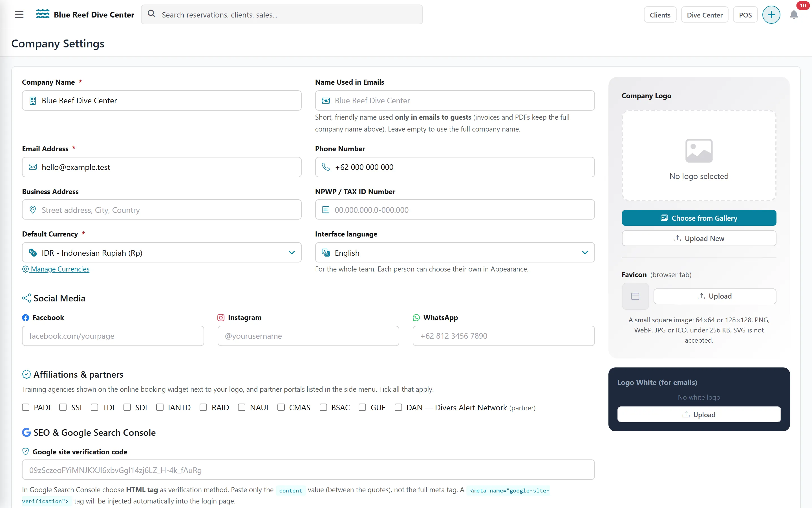Click the Facebook logo icon
Image resolution: width=812 pixels, height=508 pixels.
pyautogui.click(x=25, y=317)
